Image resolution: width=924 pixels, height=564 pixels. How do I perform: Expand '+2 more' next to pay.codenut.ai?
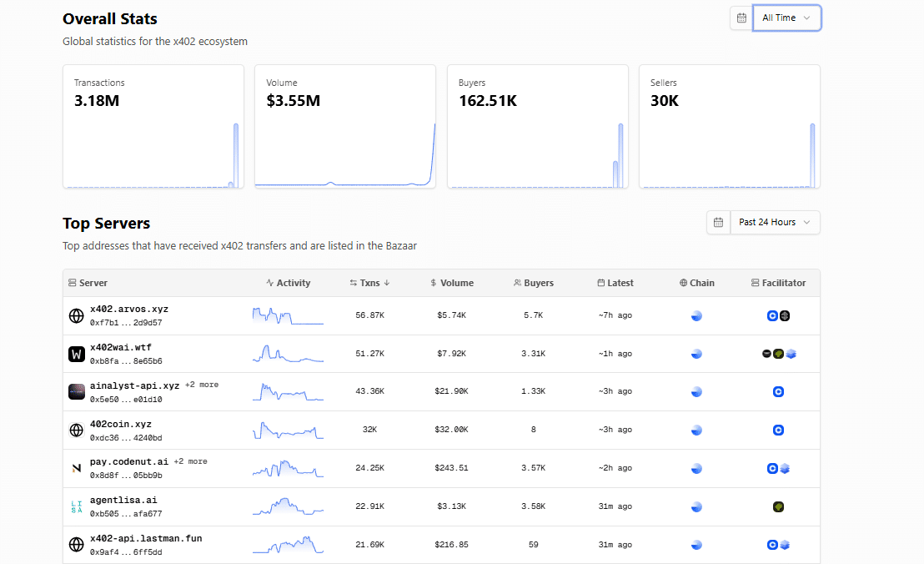pyautogui.click(x=191, y=461)
